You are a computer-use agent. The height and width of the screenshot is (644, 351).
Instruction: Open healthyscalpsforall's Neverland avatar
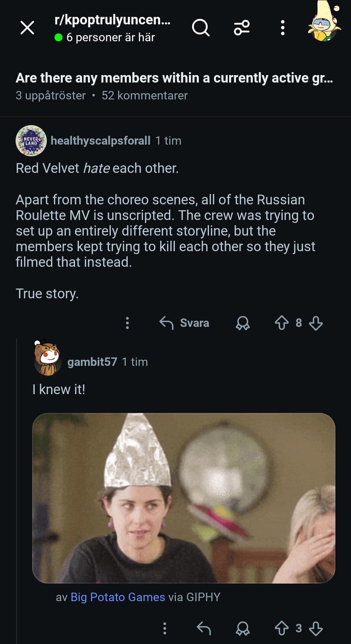31,141
